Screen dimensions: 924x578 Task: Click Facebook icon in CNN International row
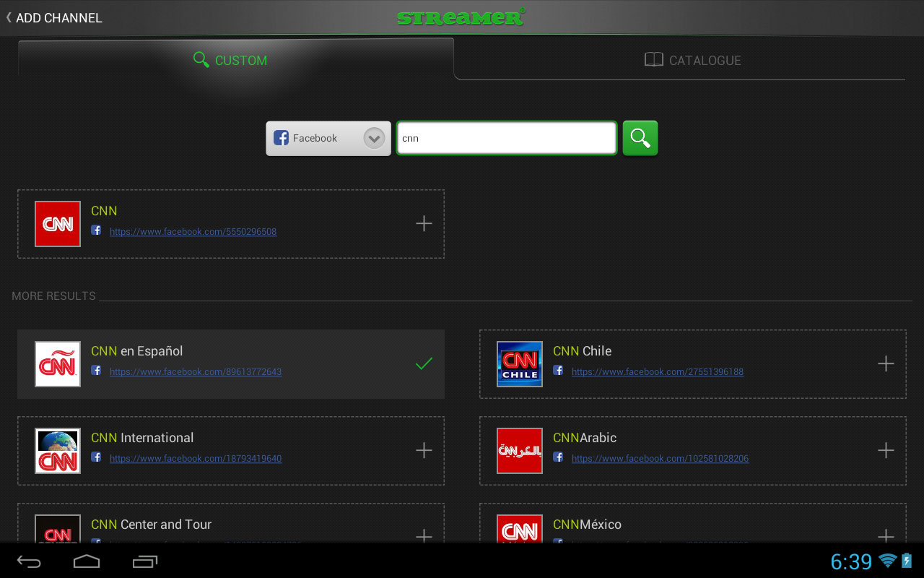96,457
